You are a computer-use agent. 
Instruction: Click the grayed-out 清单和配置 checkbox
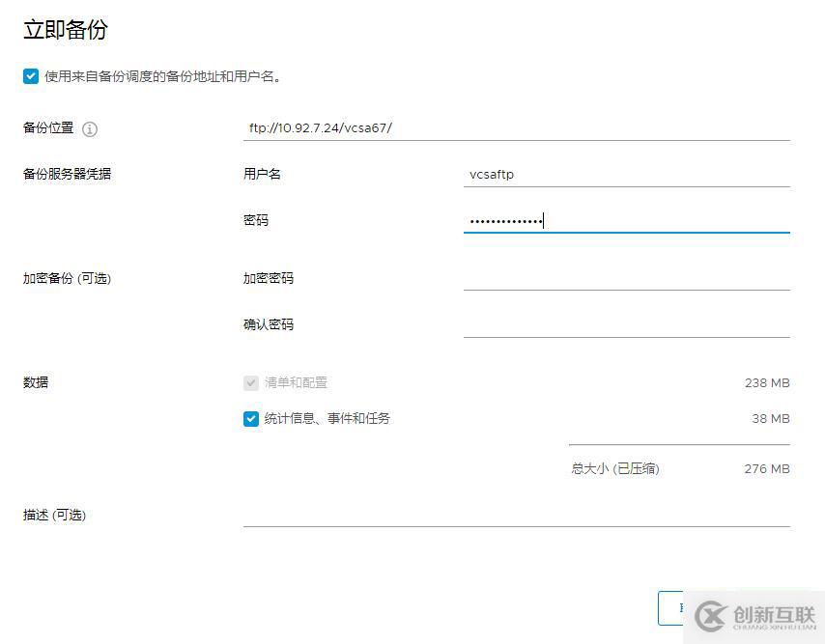pyautogui.click(x=250, y=382)
